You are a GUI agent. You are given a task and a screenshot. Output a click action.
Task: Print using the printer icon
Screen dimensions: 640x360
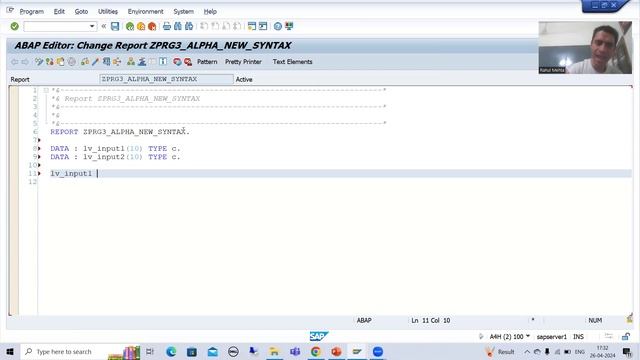coord(167,26)
